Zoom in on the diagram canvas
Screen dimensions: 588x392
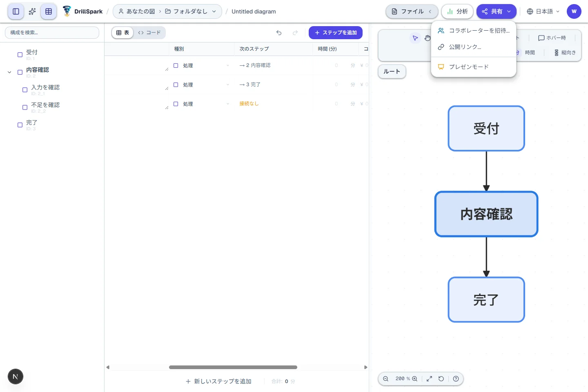click(415, 379)
